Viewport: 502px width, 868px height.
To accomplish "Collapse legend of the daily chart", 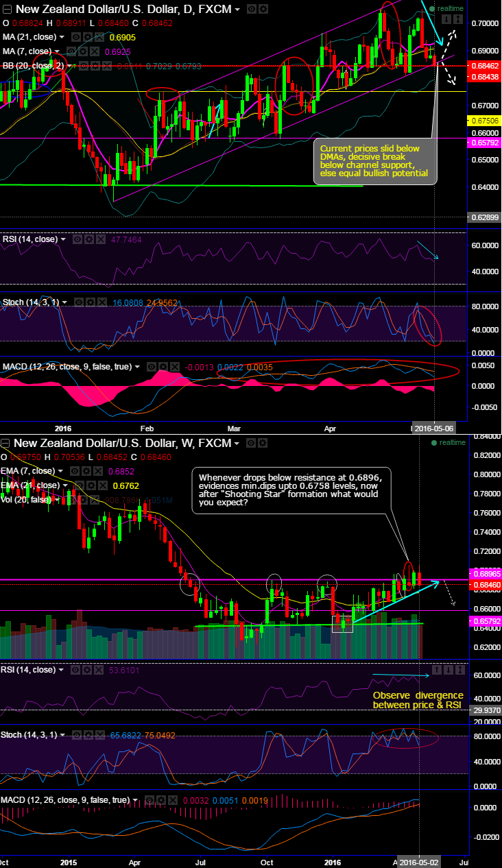I will click(x=7, y=10).
